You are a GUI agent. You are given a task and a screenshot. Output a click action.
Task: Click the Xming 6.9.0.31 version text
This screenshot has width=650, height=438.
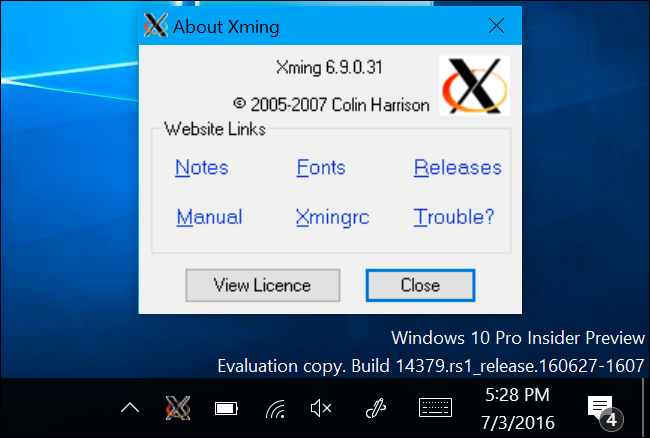coord(330,68)
